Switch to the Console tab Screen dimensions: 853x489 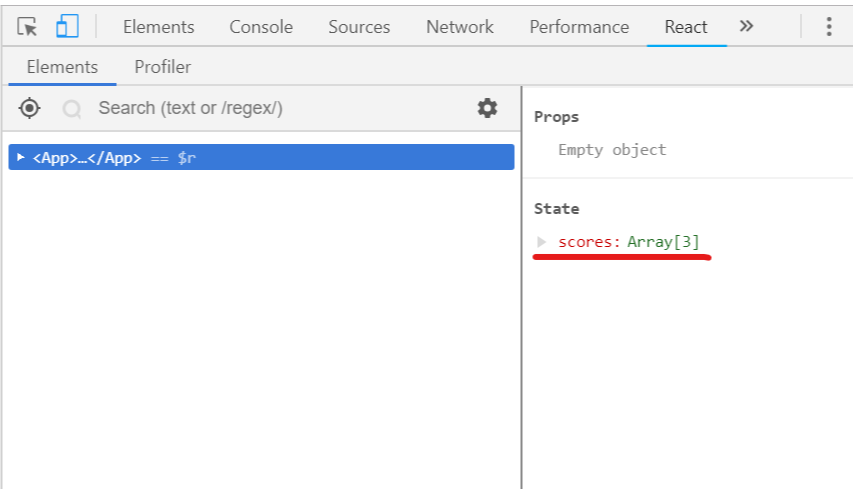pos(261,27)
